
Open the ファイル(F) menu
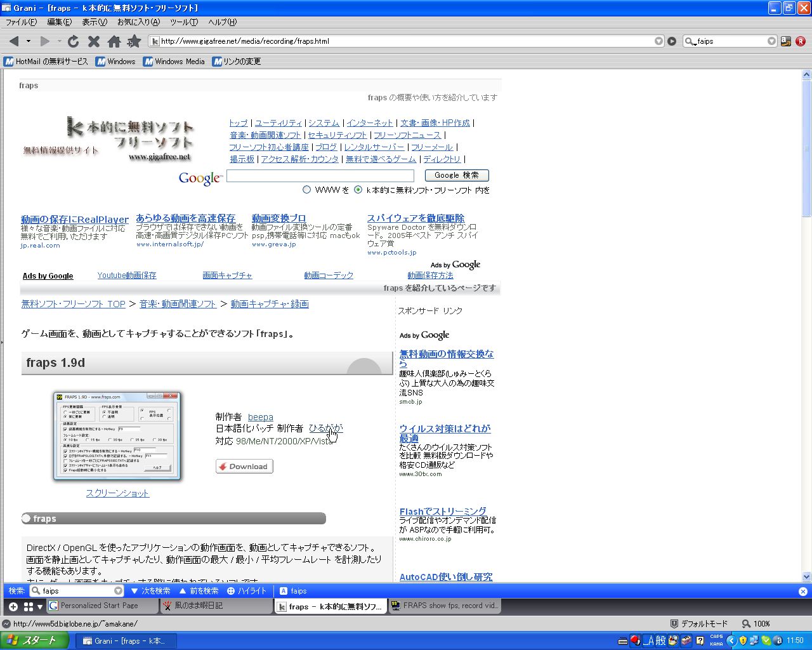pos(22,22)
